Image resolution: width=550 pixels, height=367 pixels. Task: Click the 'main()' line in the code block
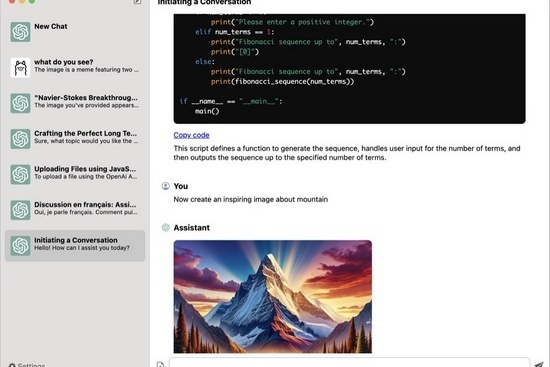point(207,111)
